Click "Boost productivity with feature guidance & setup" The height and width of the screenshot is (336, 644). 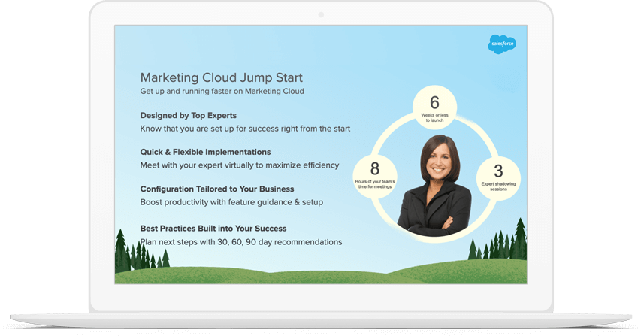click(x=231, y=202)
